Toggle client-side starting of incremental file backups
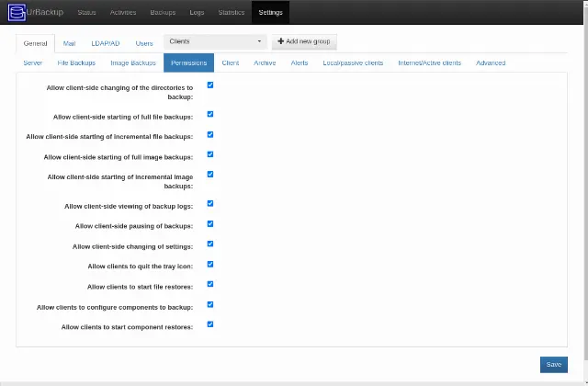 point(210,134)
